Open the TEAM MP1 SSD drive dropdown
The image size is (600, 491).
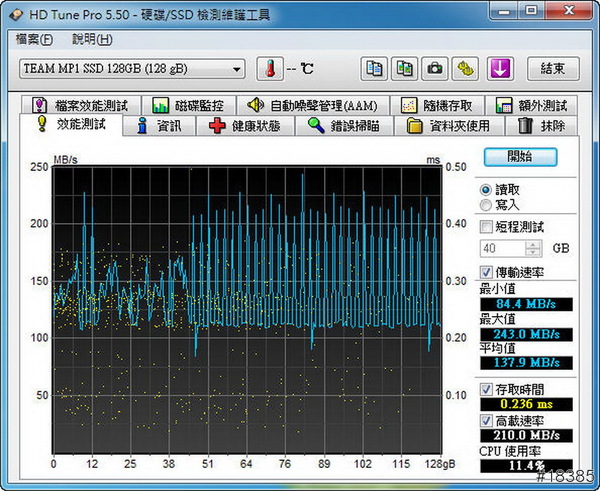tap(237, 69)
